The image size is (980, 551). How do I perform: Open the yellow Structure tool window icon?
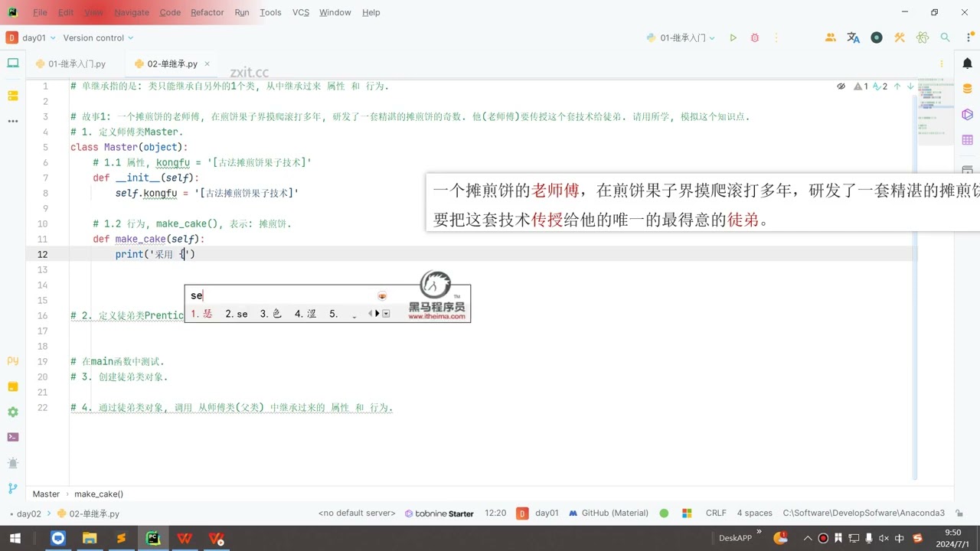(12, 96)
